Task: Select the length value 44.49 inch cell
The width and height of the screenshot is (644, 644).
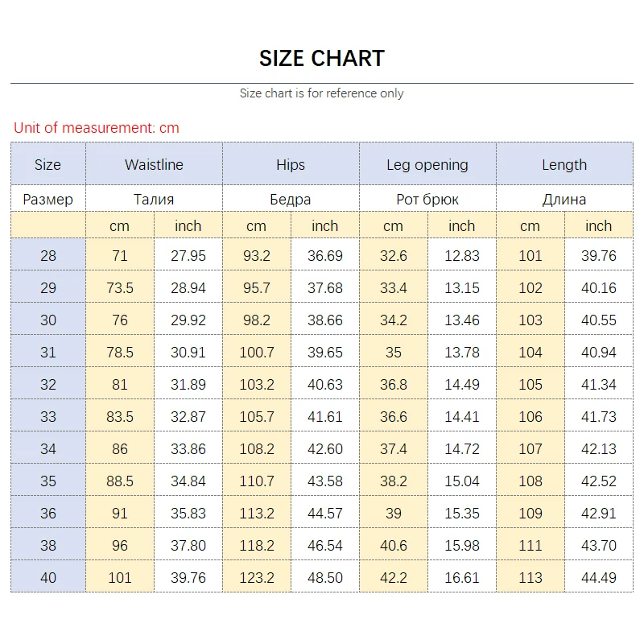Action: [x=599, y=578]
